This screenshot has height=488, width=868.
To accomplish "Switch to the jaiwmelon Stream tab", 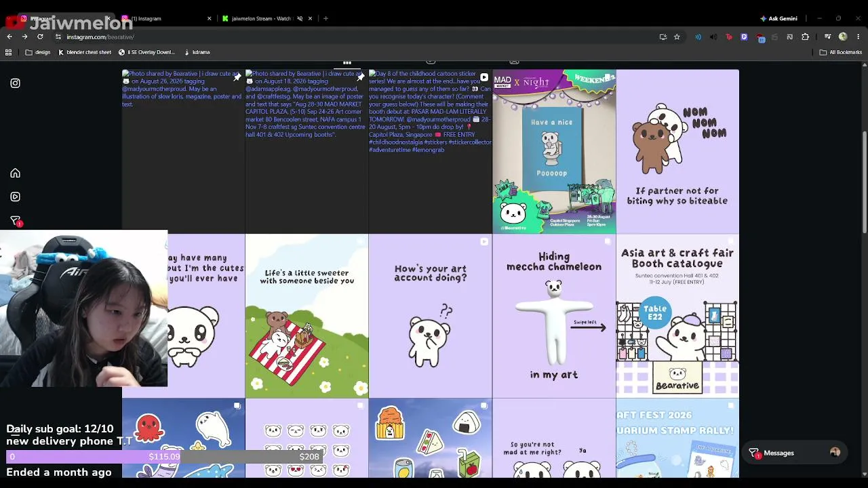I will click(x=267, y=18).
